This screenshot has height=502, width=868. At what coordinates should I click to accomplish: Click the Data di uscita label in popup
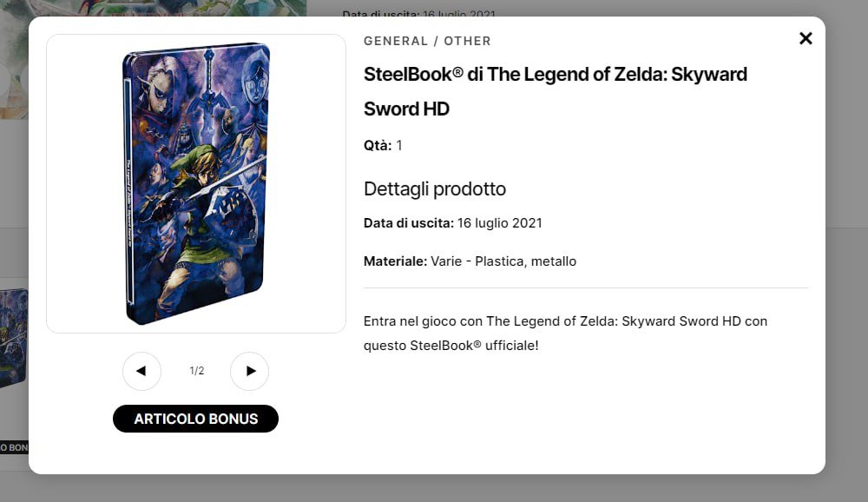[408, 223]
